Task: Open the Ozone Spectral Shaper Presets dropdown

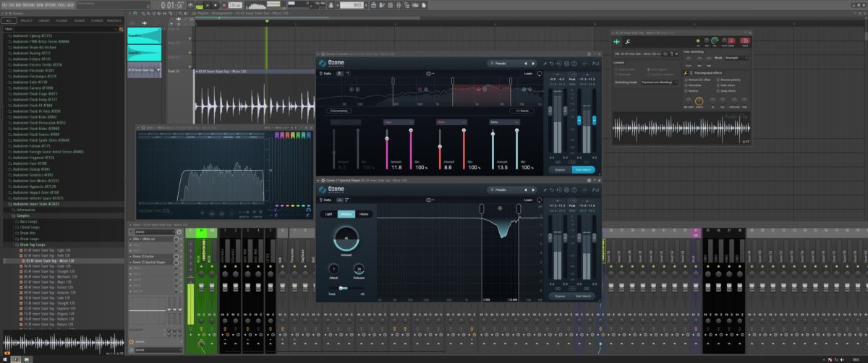Action: [x=502, y=189]
